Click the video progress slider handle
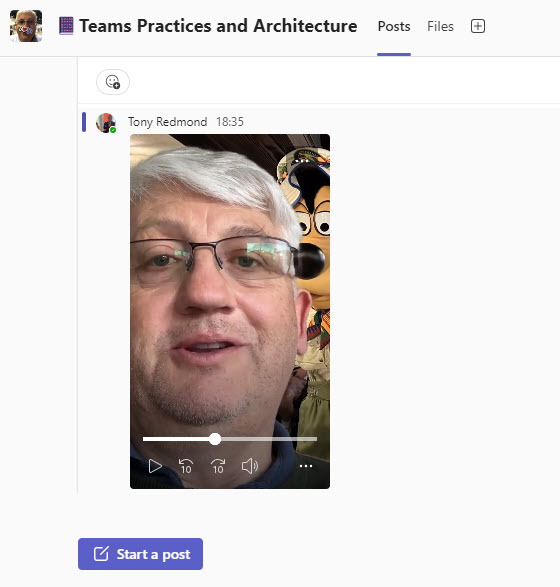The image size is (560, 587). click(x=215, y=439)
